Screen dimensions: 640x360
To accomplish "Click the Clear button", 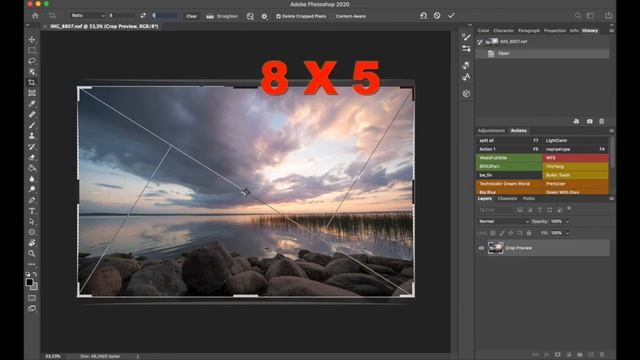I will [191, 16].
